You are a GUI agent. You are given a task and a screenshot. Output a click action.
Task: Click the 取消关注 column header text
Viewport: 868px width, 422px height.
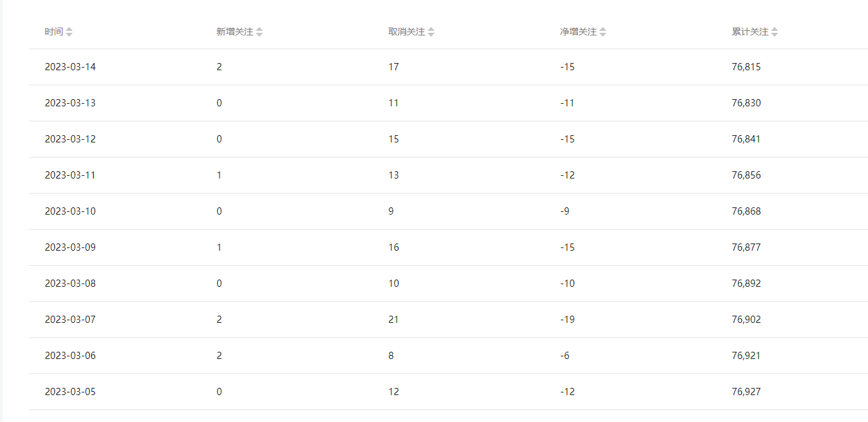[406, 32]
